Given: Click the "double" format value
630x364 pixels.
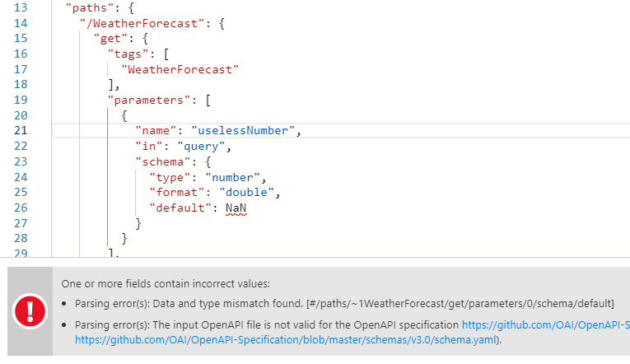Looking at the screenshot, I should pos(247,193).
